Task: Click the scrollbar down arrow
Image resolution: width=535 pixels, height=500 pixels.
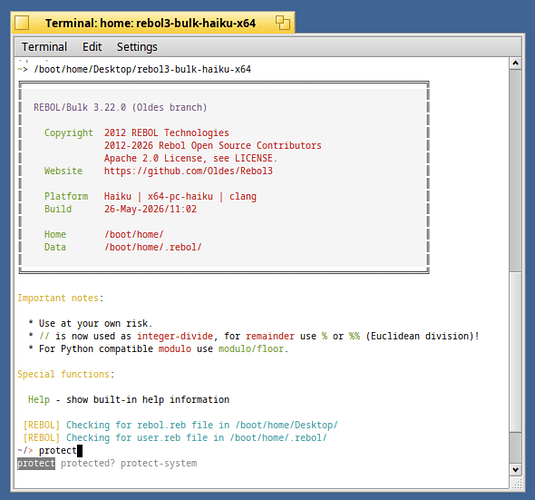Action: click(x=515, y=470)
